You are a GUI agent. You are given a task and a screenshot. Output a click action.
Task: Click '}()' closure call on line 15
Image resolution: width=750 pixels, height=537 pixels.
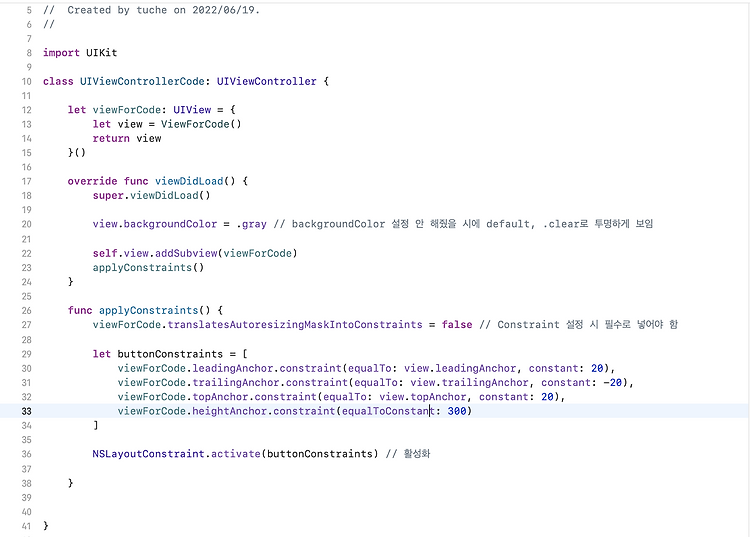77,153
